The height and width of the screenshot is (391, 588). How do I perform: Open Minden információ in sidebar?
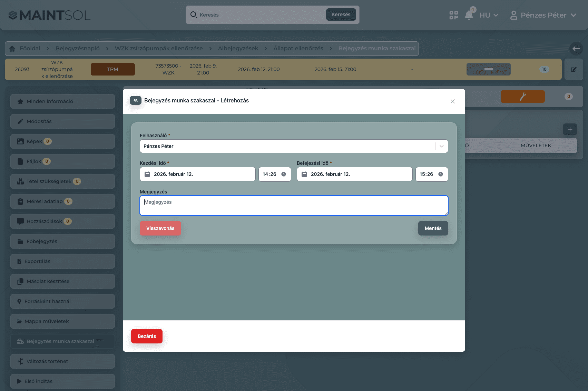(62, 101)
